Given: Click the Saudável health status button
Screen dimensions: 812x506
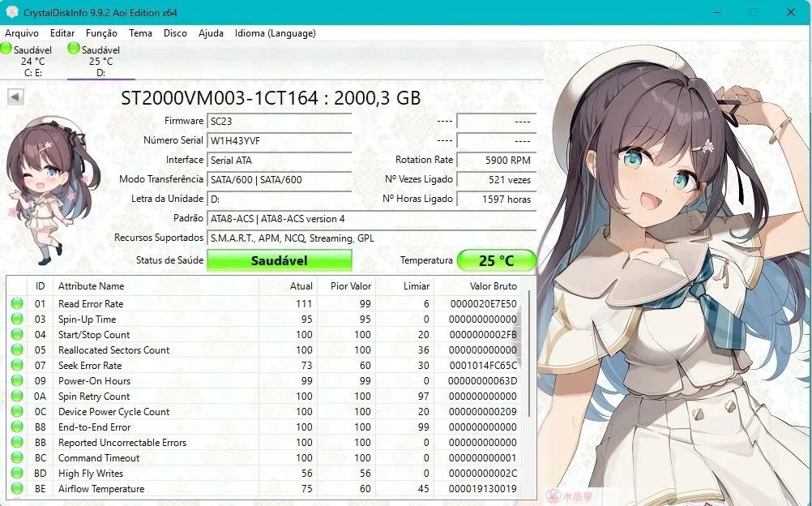Looking at the screenshot, I should pos(279,260).
